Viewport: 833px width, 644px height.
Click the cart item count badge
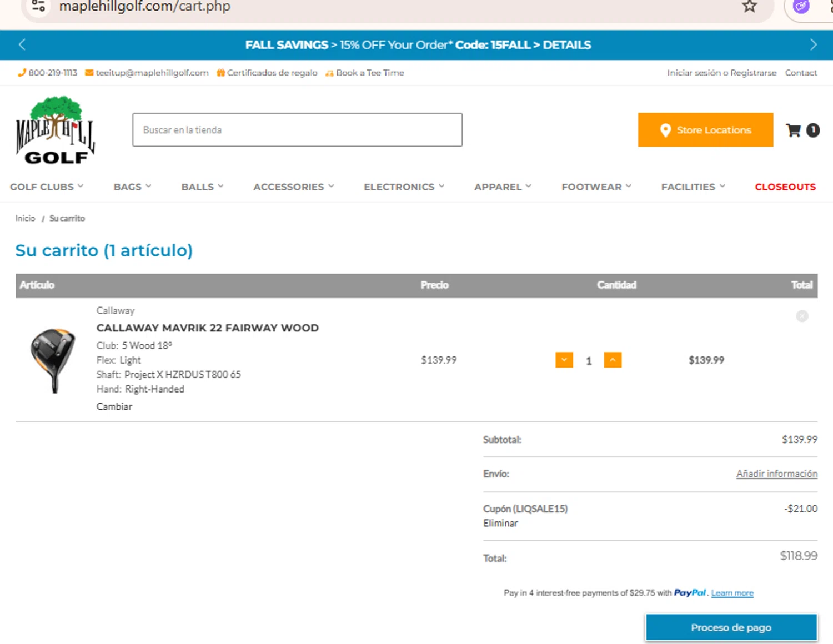point(813,130)
